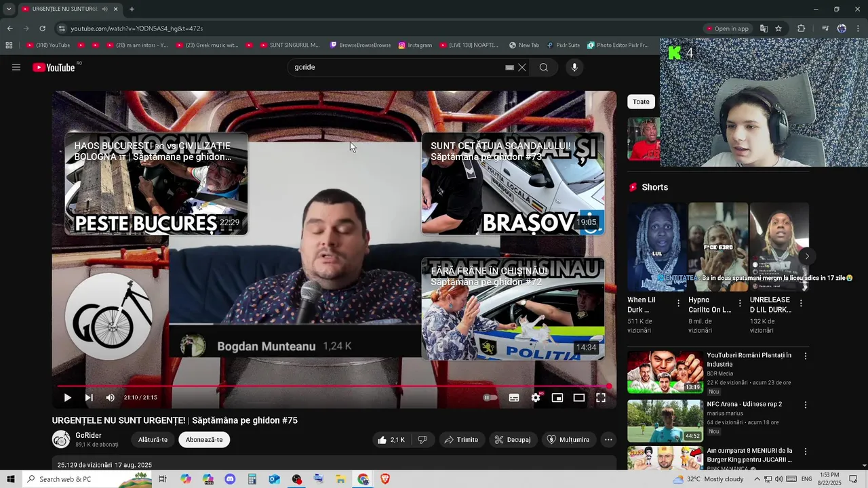Go to the YouTube home logo
Image resolution: width=868 pixels, height=488 pixels.
point(54,67)
